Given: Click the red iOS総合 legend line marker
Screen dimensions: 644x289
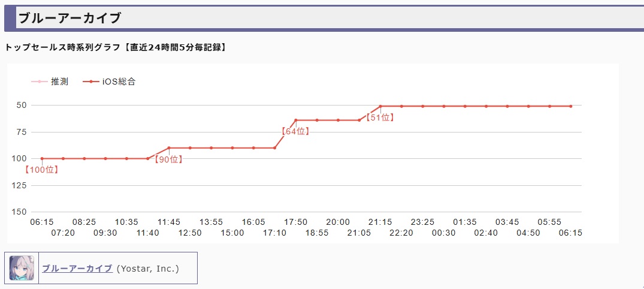Looking at the screenshot, I should [90, 82].
